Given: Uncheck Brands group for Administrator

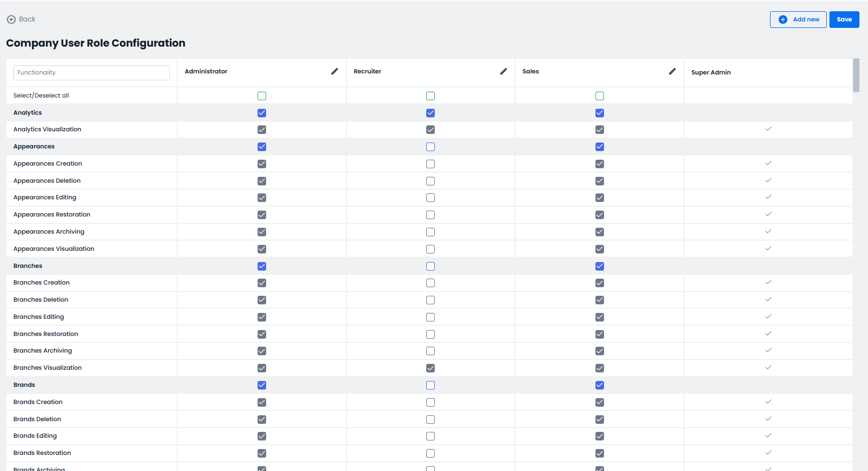Looking at the screenshot, I should [x=262, y=385].
